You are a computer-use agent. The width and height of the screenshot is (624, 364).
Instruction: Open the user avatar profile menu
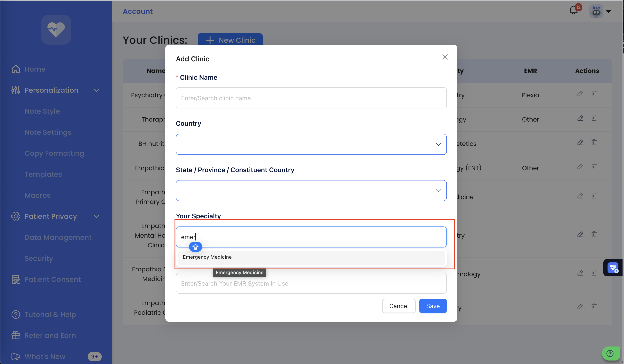coord(596,11)
